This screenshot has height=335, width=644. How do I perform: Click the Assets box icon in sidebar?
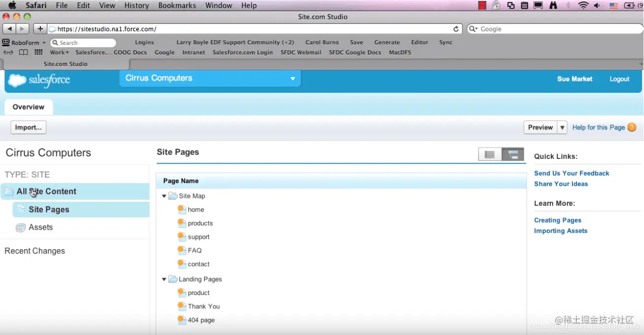pos(20,227)
